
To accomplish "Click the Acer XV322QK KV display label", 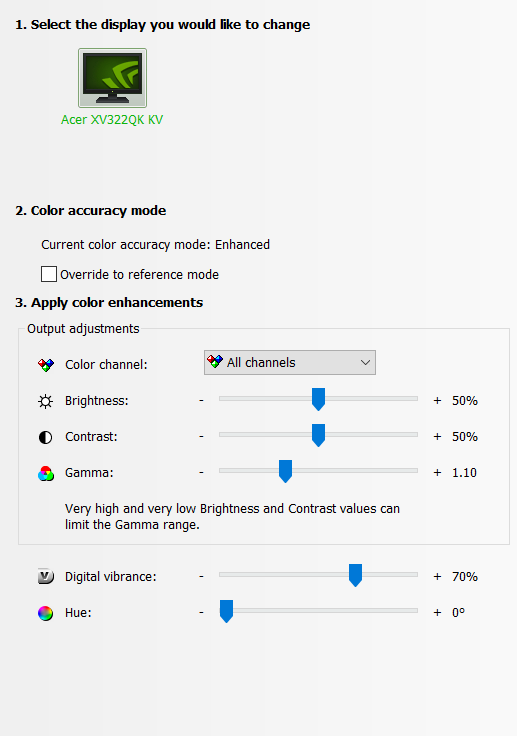I will pos(112,120).
